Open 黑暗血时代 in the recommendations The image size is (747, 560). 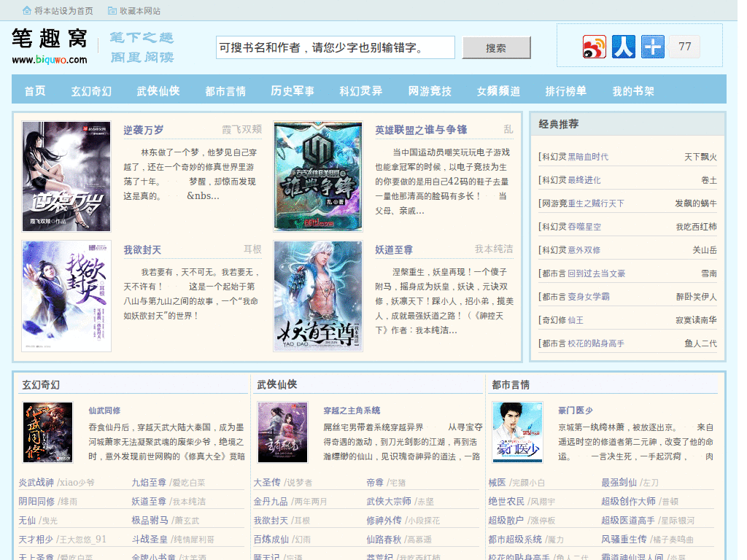tap(588, 157)
